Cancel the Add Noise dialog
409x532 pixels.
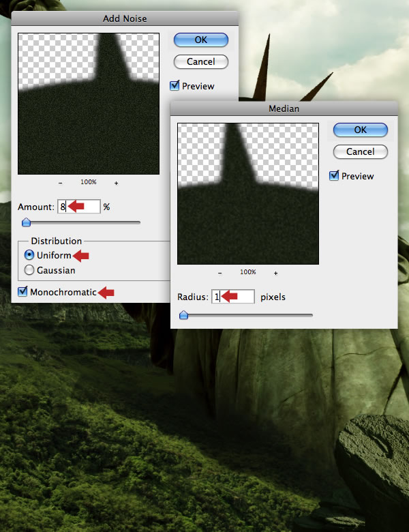[201, 62]
